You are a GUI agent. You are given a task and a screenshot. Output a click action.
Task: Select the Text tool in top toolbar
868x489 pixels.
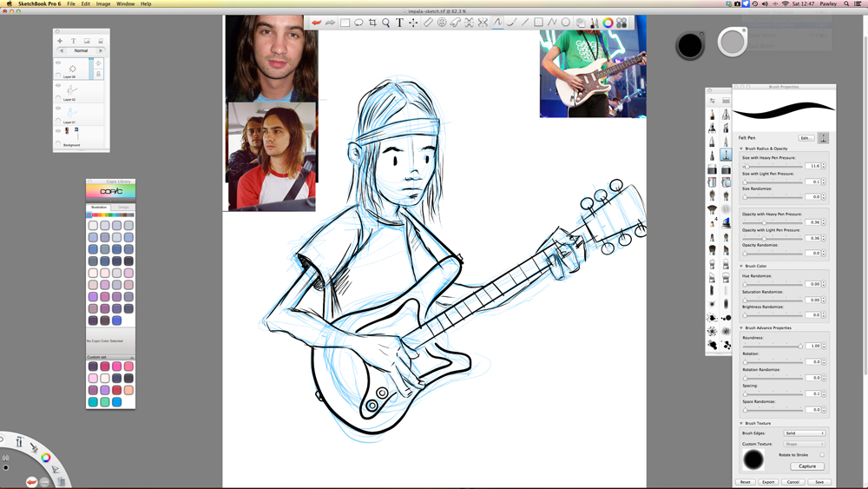tap(399, 23)
